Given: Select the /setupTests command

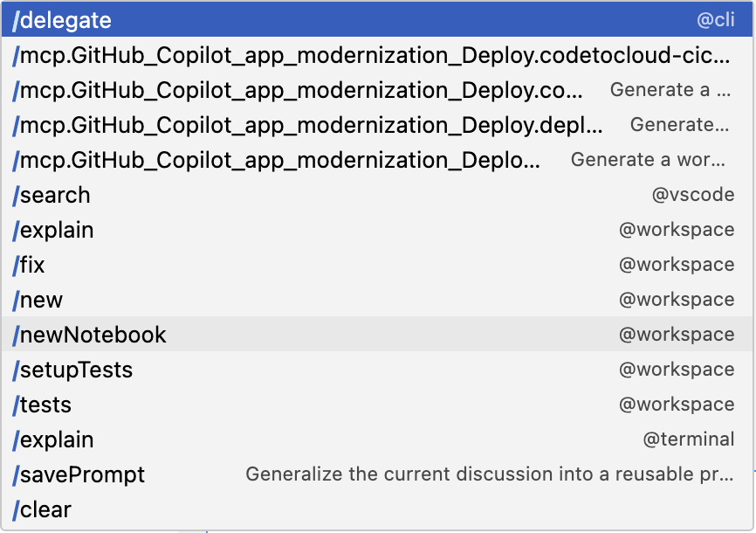Looking at the screenshot, I should [x=73, y=370].
